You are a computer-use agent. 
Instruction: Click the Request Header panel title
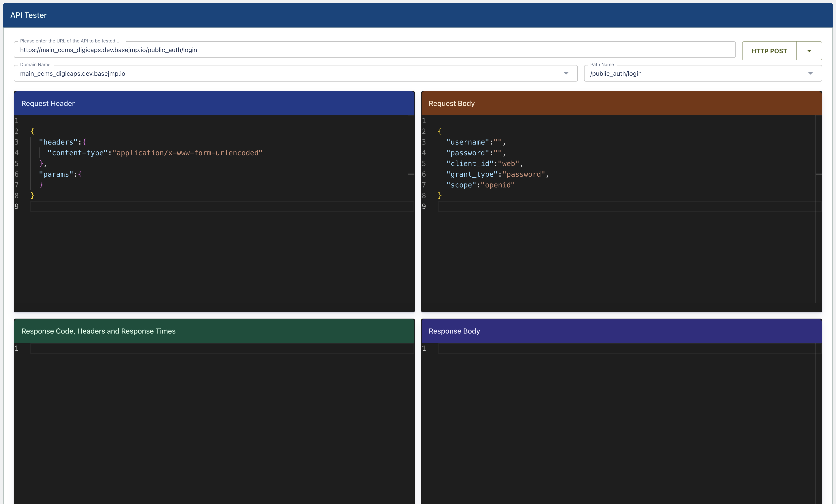pos(48,103)
